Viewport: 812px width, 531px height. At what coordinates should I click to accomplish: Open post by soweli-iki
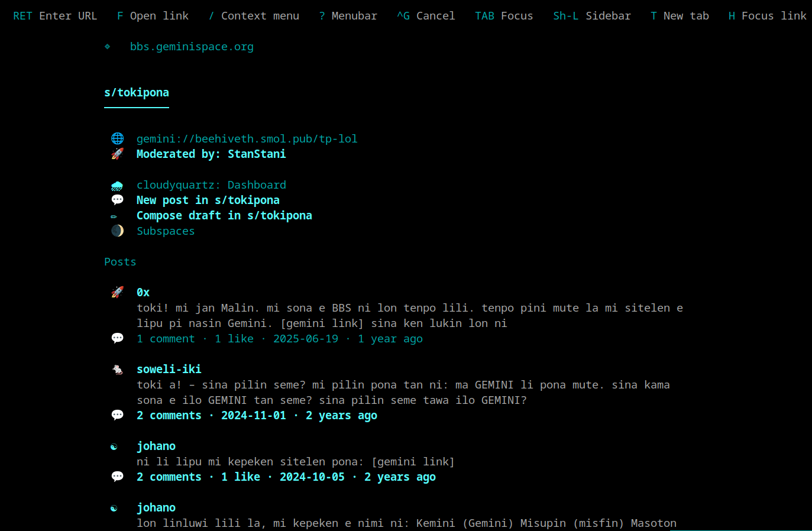click(x=169, y=370)
